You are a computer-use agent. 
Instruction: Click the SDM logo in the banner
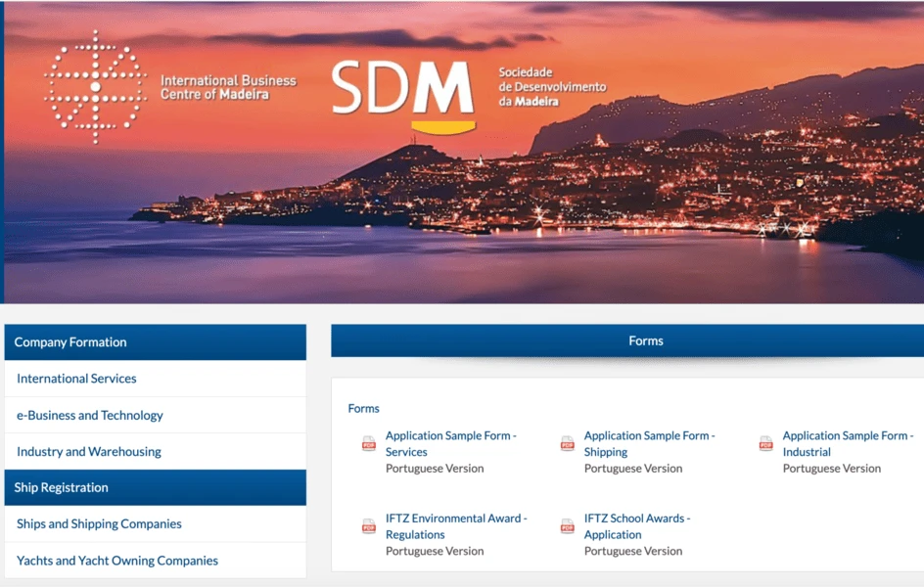[403, 96]
